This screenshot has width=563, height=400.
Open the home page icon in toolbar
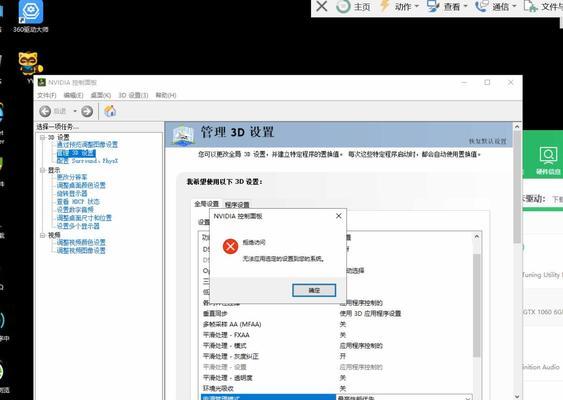click(110, 111)
